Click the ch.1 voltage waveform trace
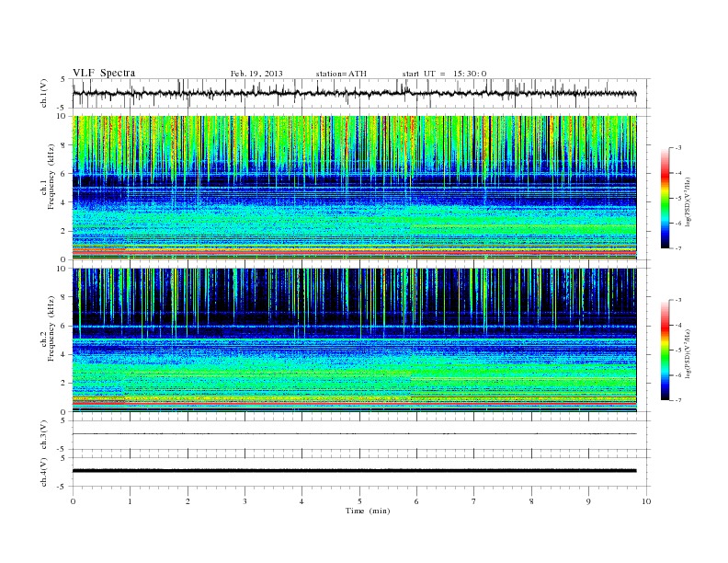Screen dimensions: 728x563 coord(354,93)
